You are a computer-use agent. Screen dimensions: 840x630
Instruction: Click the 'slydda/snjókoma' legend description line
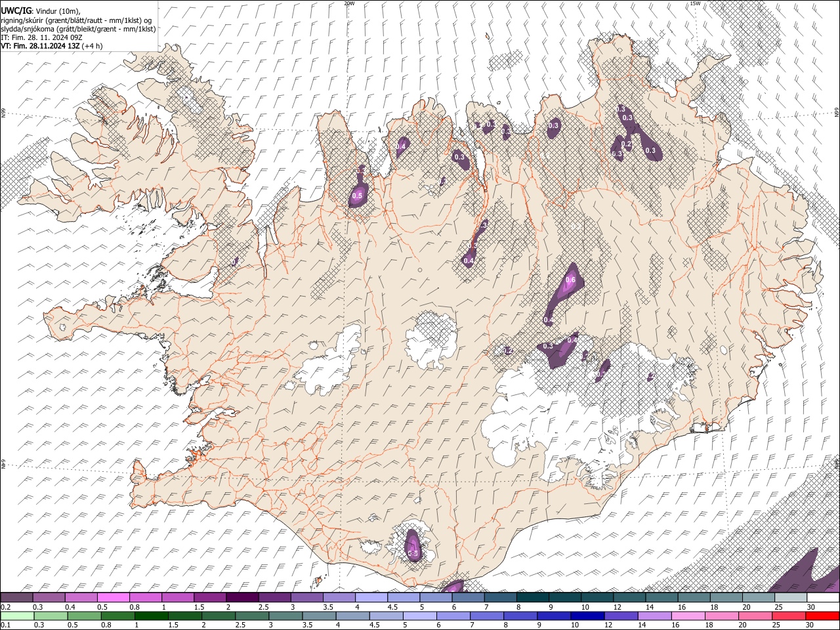click(x=78, y=29)
